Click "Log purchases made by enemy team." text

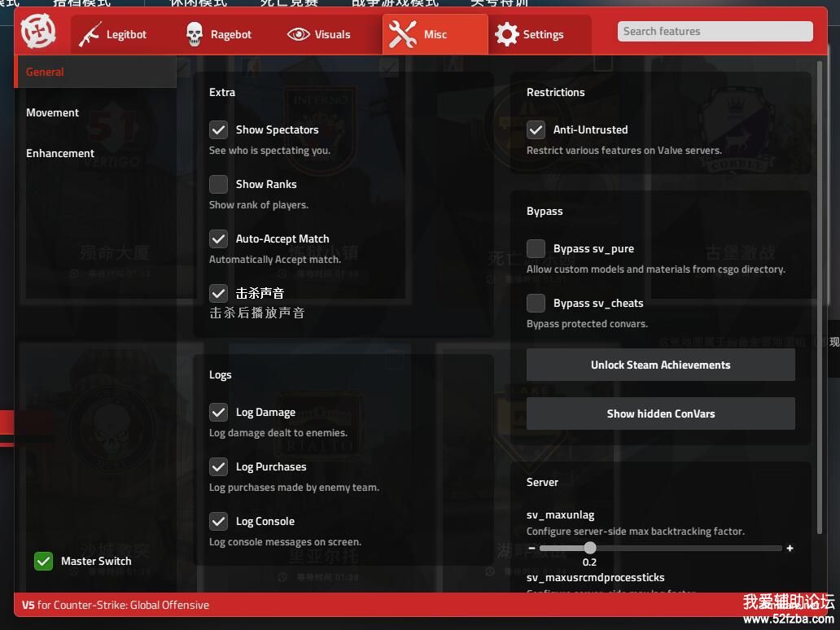click(x=294, y=488)
